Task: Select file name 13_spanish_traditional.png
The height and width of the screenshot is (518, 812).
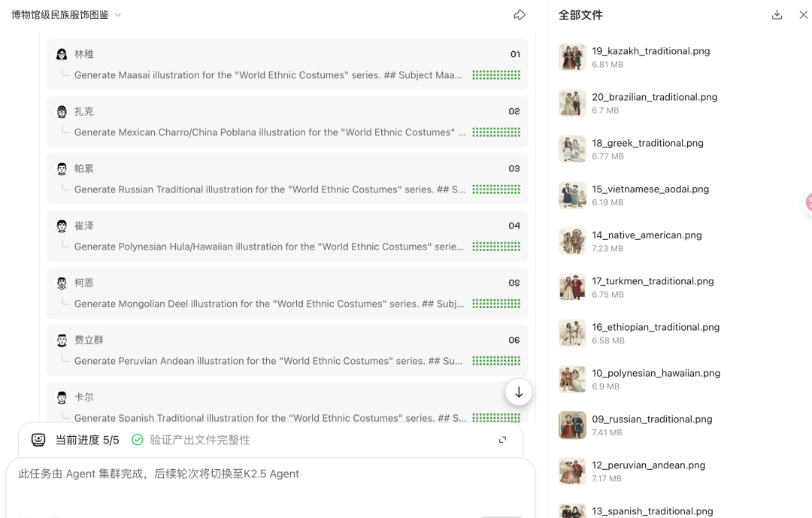Action: [x=653, y=511]
